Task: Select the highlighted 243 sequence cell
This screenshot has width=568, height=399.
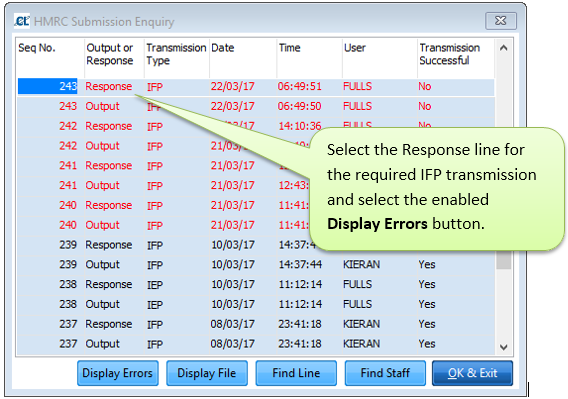Action: (47, 86)
